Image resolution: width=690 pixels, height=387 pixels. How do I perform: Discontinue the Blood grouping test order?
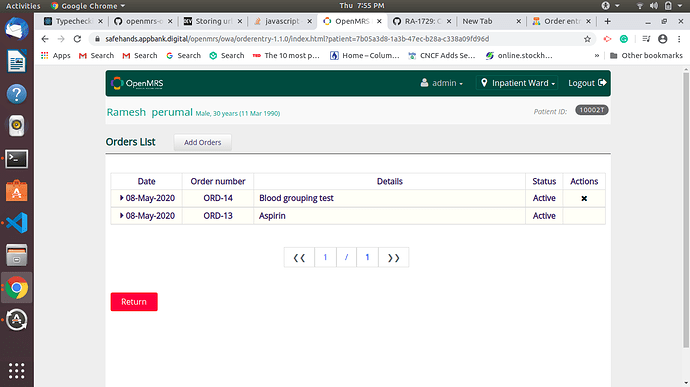[584, 199]
